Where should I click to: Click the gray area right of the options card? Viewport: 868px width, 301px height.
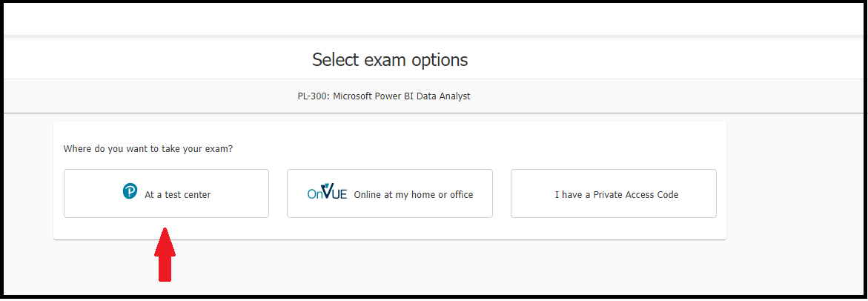(795, 182)
